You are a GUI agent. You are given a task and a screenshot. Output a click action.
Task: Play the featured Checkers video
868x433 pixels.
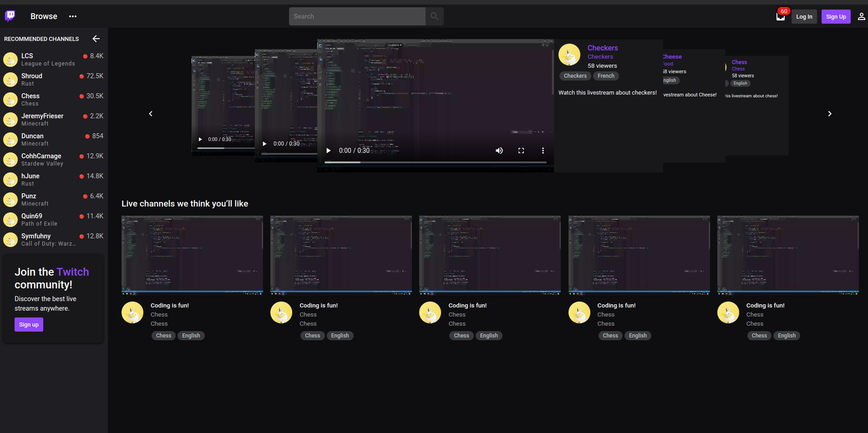point(328,150)
